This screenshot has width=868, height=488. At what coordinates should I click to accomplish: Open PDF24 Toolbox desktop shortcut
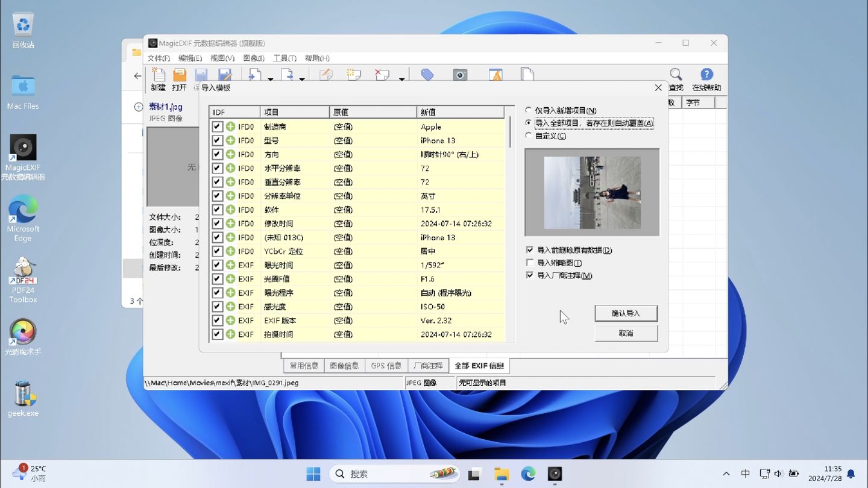pyautogui.click(x=23, y=280)
